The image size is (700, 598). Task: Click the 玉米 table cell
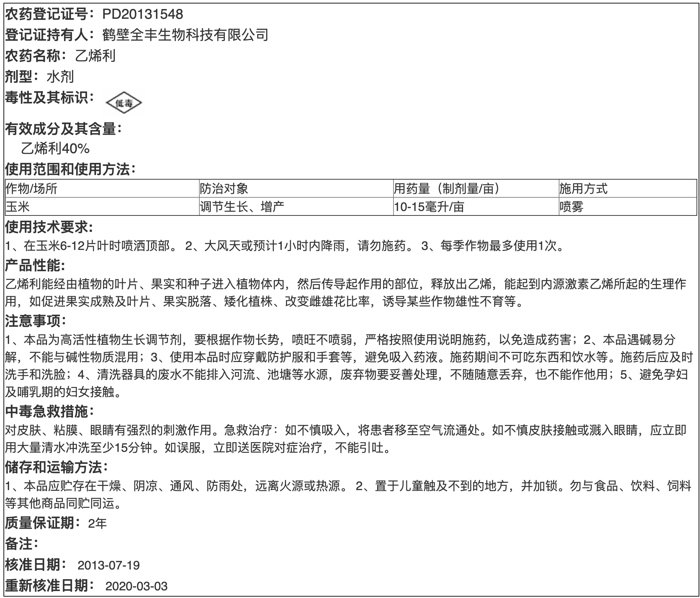click(18, 207)
